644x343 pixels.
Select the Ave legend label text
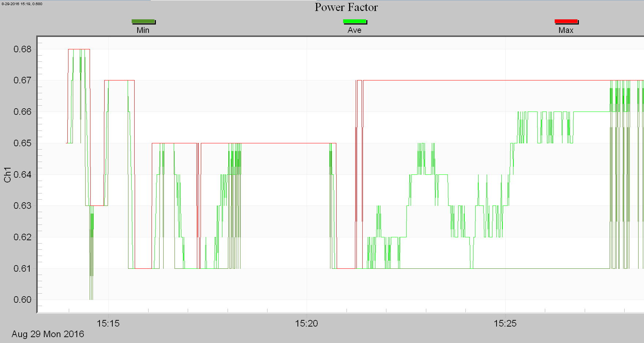click(354, 30)
